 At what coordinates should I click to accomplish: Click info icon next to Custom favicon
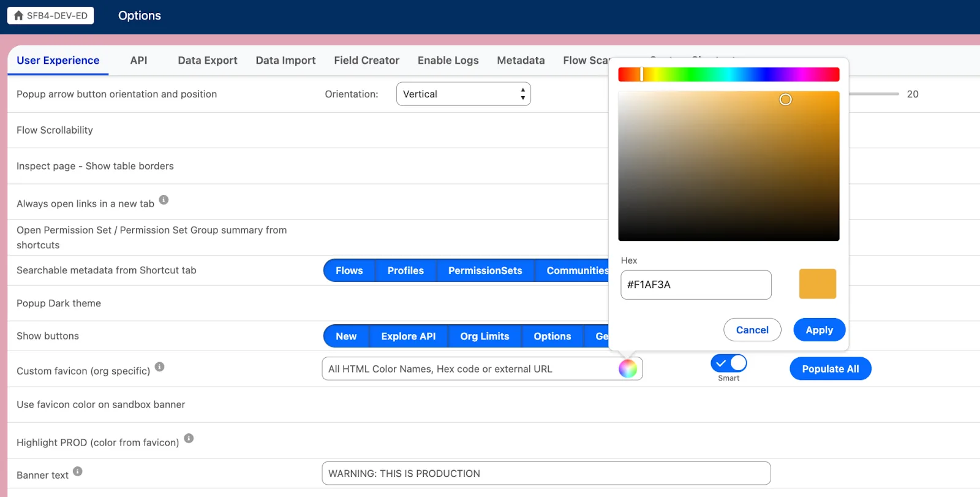159,367
